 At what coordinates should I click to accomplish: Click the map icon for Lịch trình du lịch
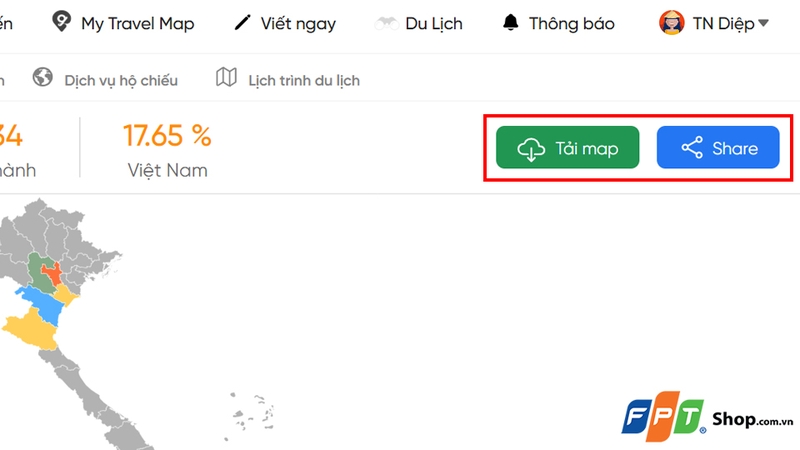click(226, 78)
